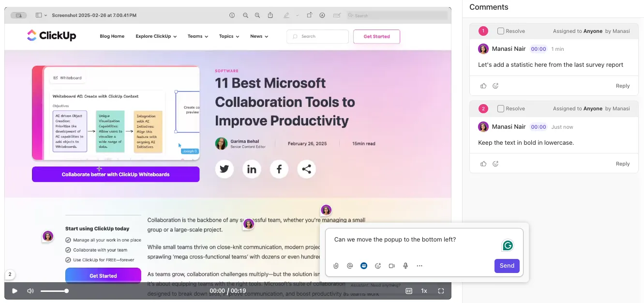
Task: Expand the highlight pen options arrow
Action: click(x=297, y=15)
